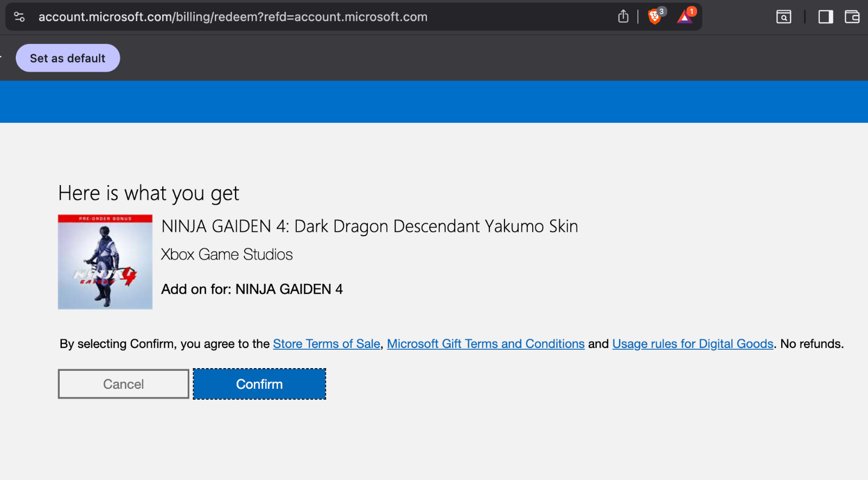
Task: Click the Xbox Game Studios publisher text
Action: [227, 254]
